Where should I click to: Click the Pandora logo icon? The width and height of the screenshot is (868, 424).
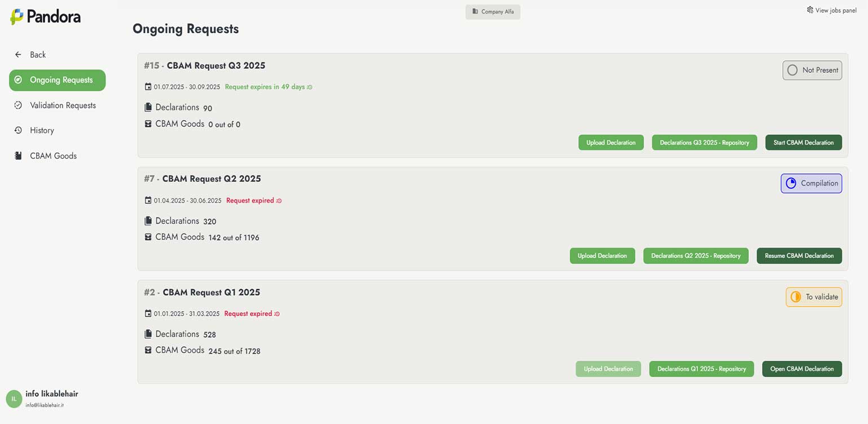click(17, 16)
